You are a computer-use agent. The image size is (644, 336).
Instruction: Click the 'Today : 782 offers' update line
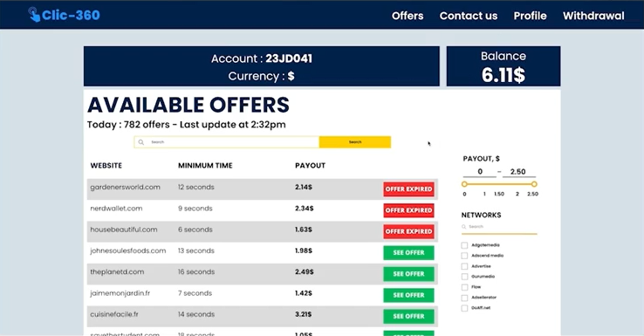coord(186,125)
